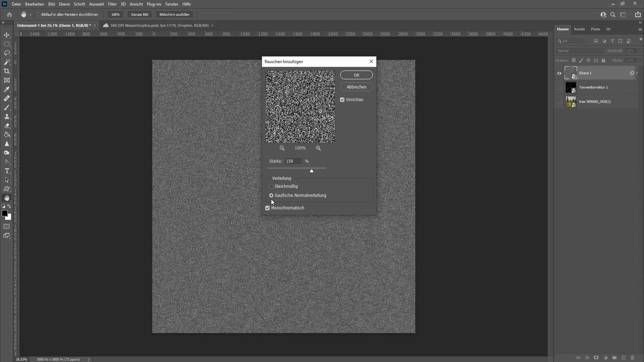
Task: Select the Eraser tool
Action: click(7, 126)
